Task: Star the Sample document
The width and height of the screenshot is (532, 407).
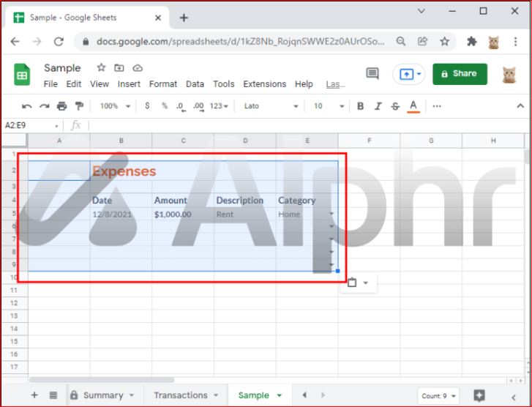Action: [x=101, y=67]
